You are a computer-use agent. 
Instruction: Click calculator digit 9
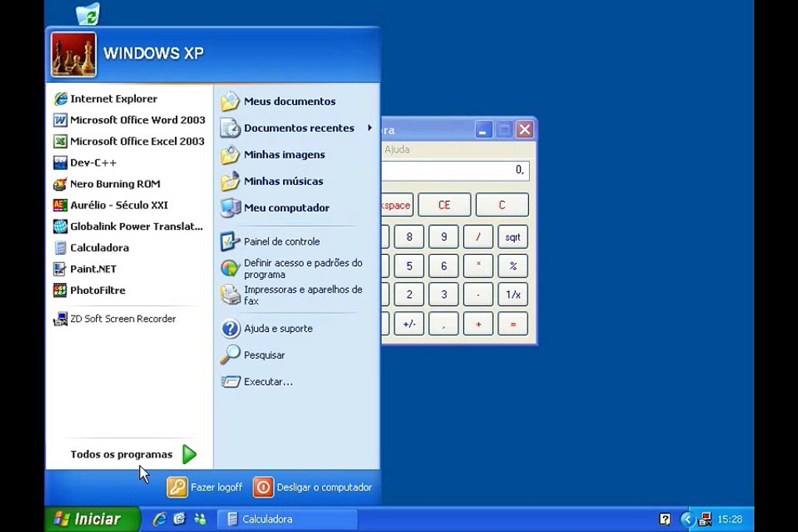click(x=444, y=237)
